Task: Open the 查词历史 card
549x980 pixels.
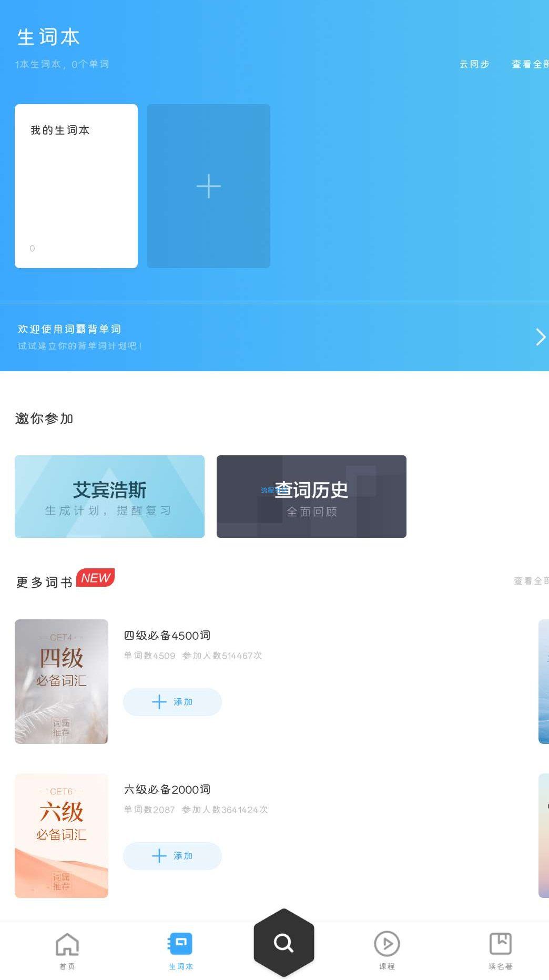Action: pyautogui.click(x=311, y=496)
